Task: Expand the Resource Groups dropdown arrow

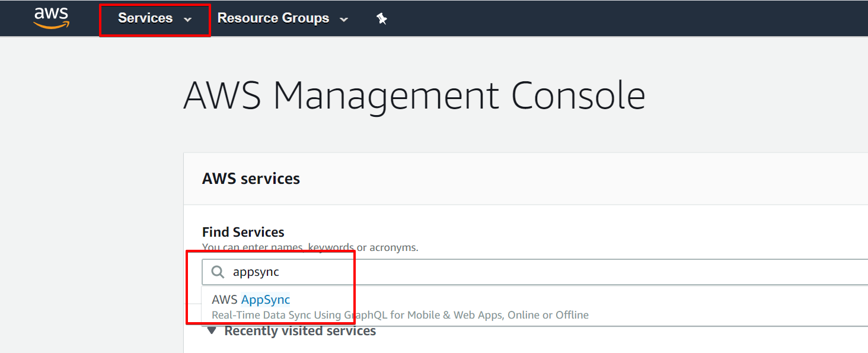Action: (344, 19)
